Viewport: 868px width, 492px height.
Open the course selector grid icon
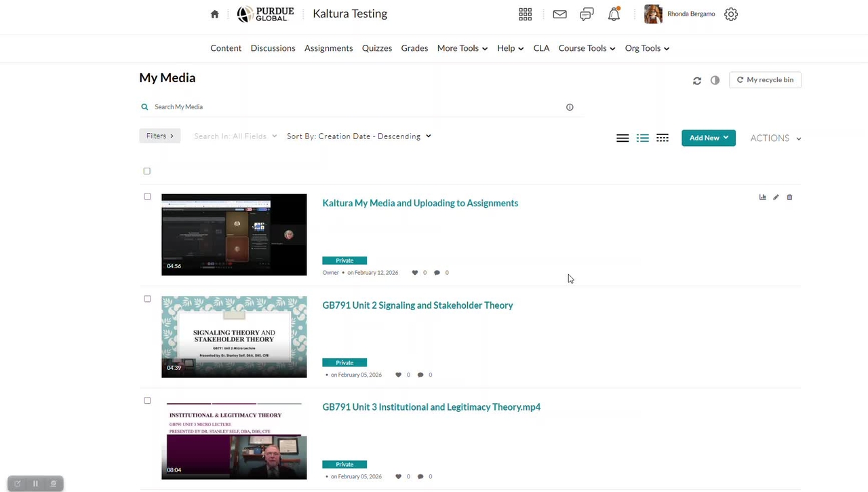[x=525, y=14]
